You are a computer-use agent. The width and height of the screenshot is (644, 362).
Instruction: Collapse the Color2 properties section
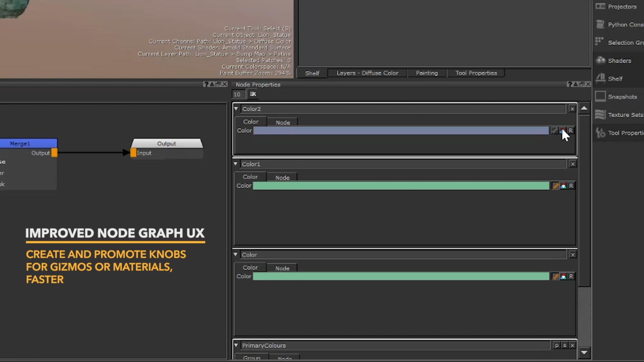(236, 109)
